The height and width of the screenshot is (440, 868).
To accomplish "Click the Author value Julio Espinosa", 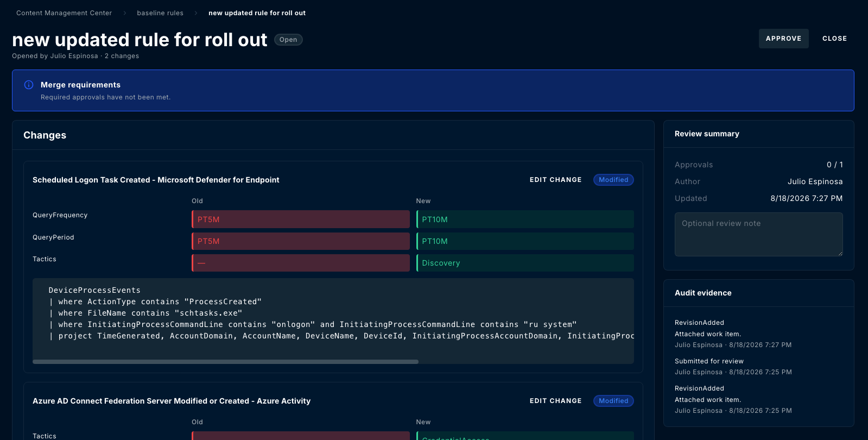I will point(815,181).
